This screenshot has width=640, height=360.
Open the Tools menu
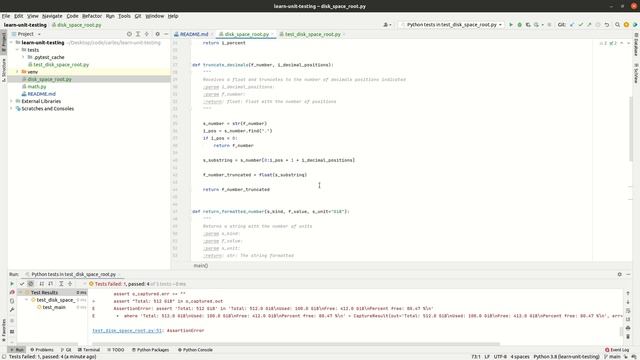[x=124, y=16]
